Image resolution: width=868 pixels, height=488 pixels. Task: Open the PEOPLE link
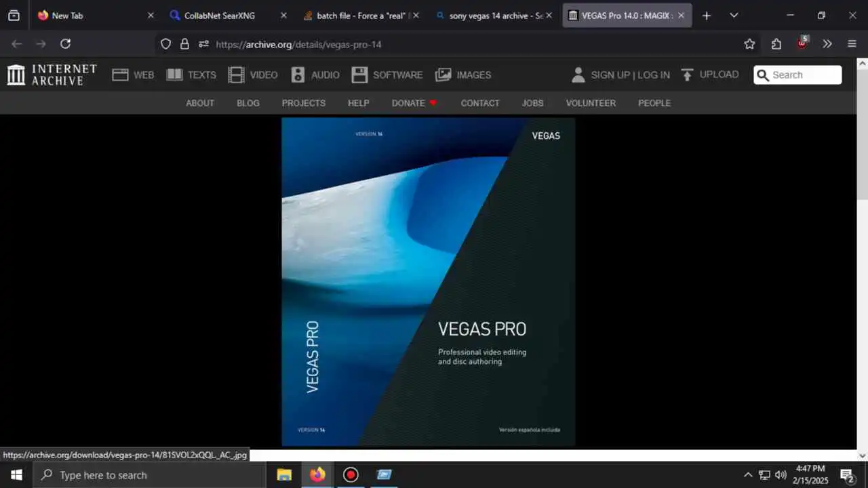tap(654, 103)
